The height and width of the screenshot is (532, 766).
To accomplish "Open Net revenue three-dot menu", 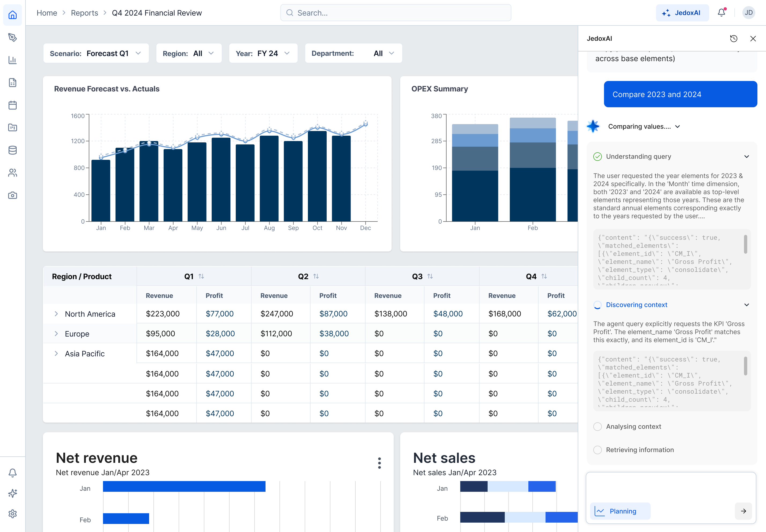I will click(x=379, y=463).
